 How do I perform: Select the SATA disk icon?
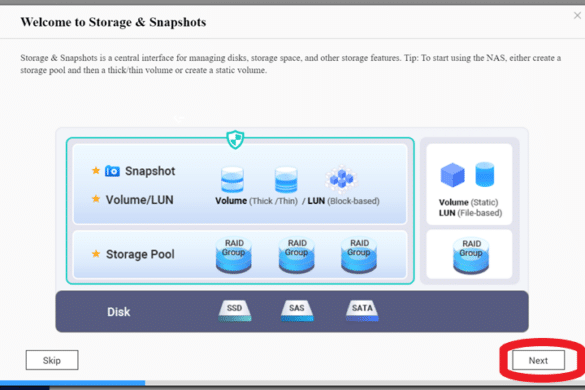pyautogui.click(x=362, y=311)
